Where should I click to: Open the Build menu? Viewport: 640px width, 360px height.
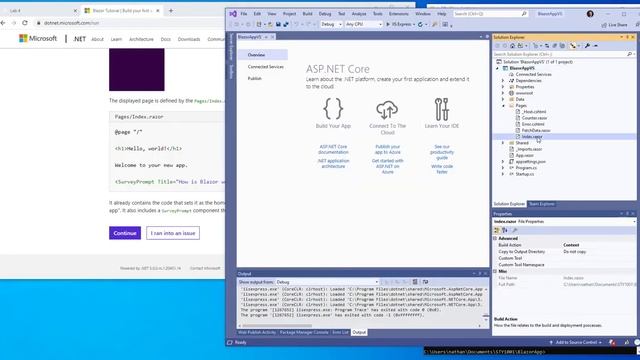pyautogui.click(x=307, y=14)
